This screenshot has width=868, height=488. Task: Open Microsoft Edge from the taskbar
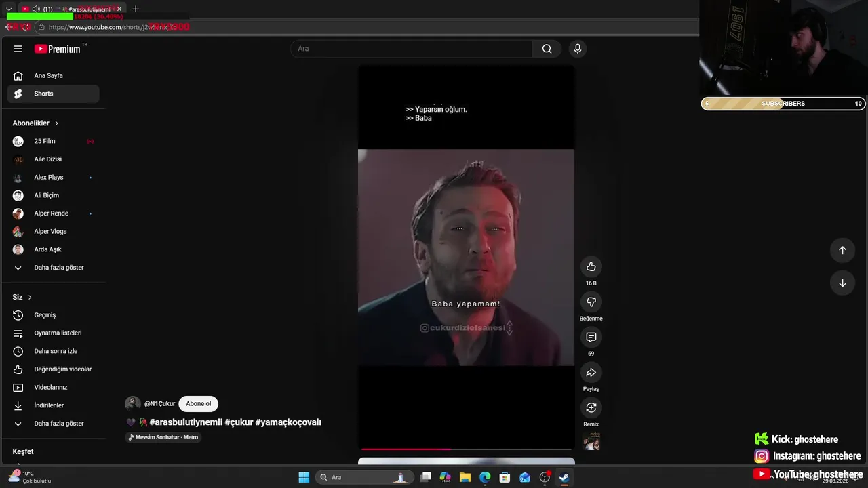tap(485, 477)
